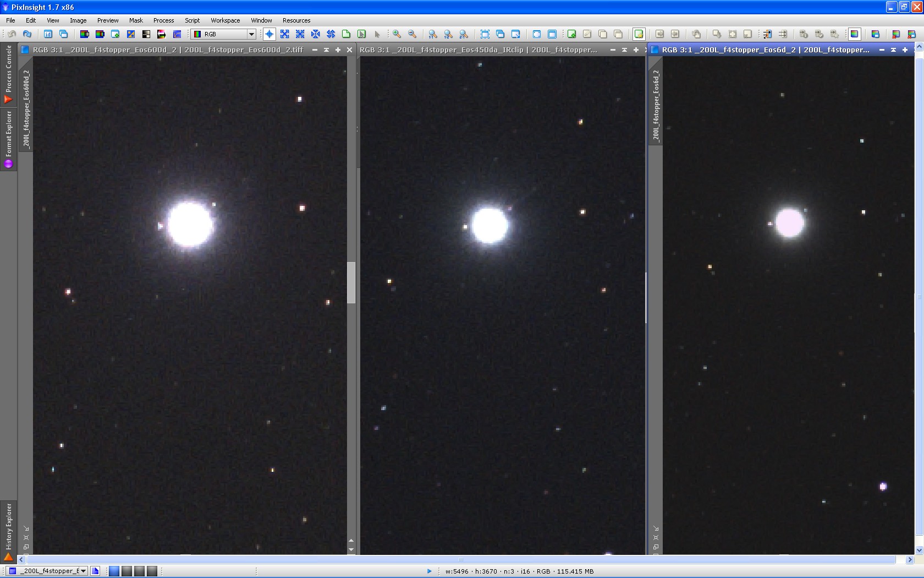
Task: Click the curves graph toolbar icon
Action: [177, 34]
